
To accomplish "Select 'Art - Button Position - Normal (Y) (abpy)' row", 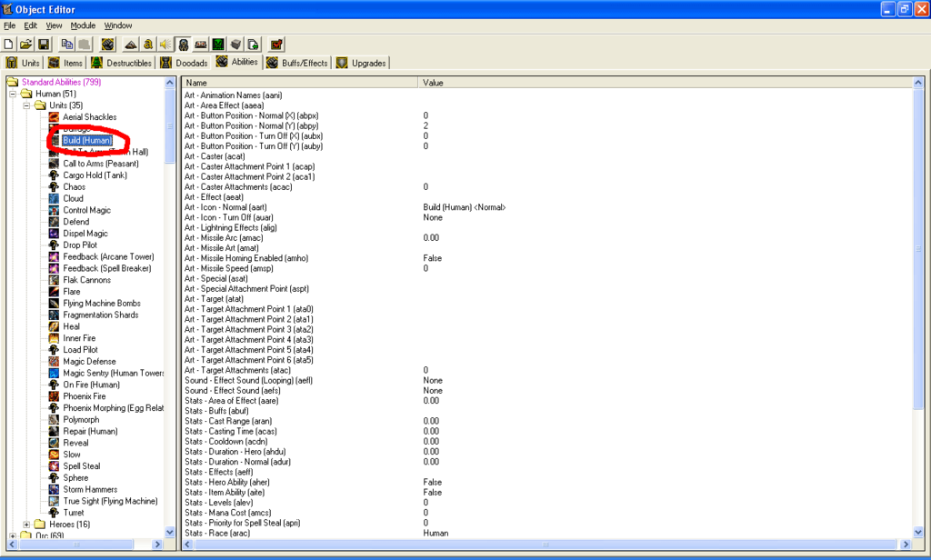I will point(547,125).
